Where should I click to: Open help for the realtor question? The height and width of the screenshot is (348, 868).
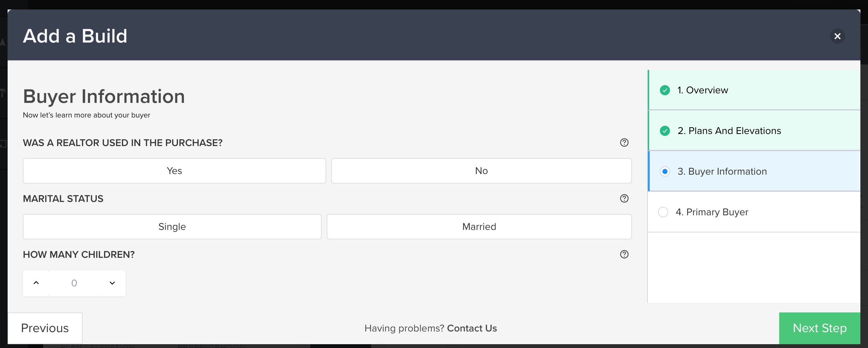point(624,143)
